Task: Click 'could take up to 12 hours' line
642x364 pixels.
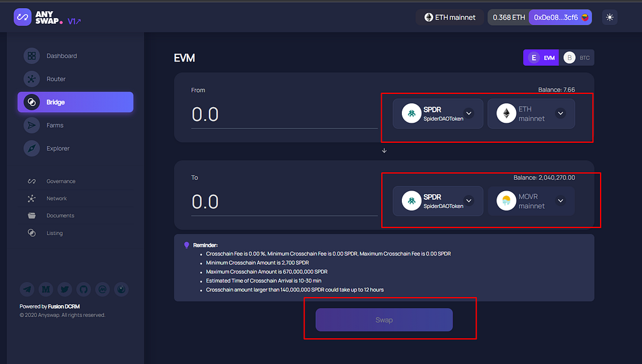Action: 295,289
